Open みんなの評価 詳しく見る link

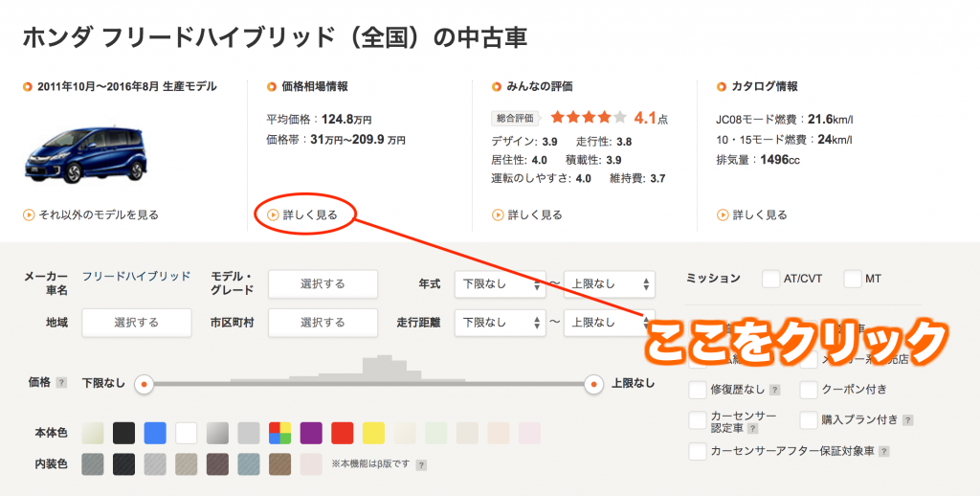[x=535, y=214]
